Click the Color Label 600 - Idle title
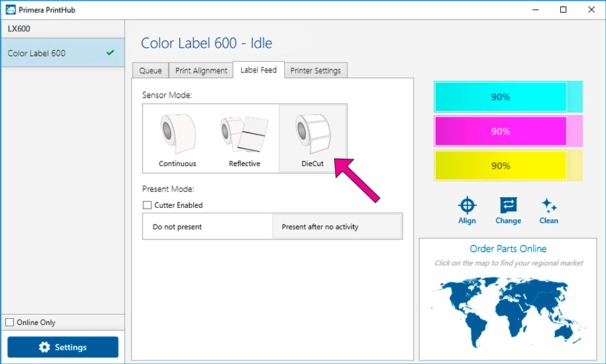 (207, 43)
